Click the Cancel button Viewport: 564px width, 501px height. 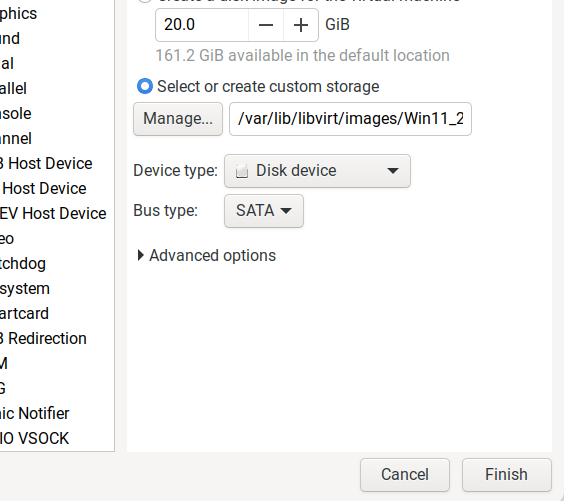click(x=405, y=474)
